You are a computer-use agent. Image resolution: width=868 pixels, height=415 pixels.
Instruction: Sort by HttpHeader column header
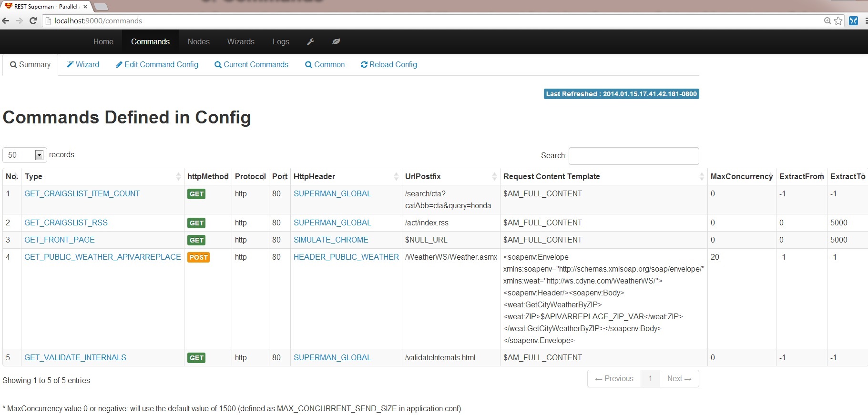tap(346, 176)
